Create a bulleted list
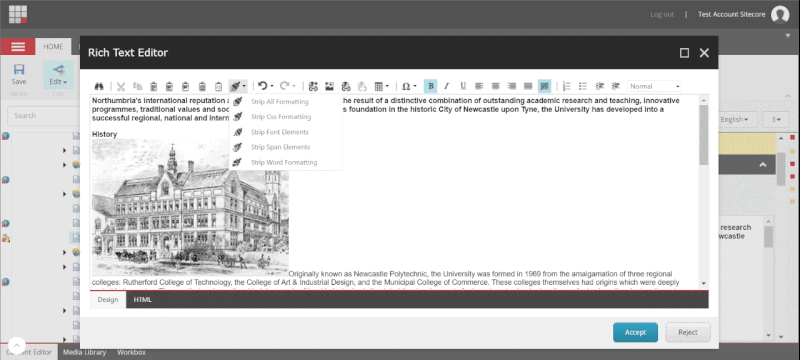Screen dimensions: 800x360 pos(583,86)
